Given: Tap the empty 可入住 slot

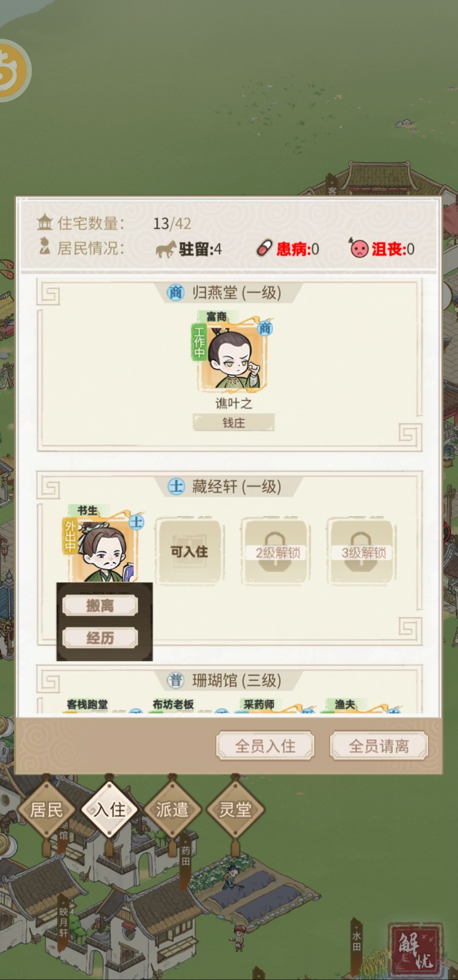Looking at the screenshot, I should 190,551.
